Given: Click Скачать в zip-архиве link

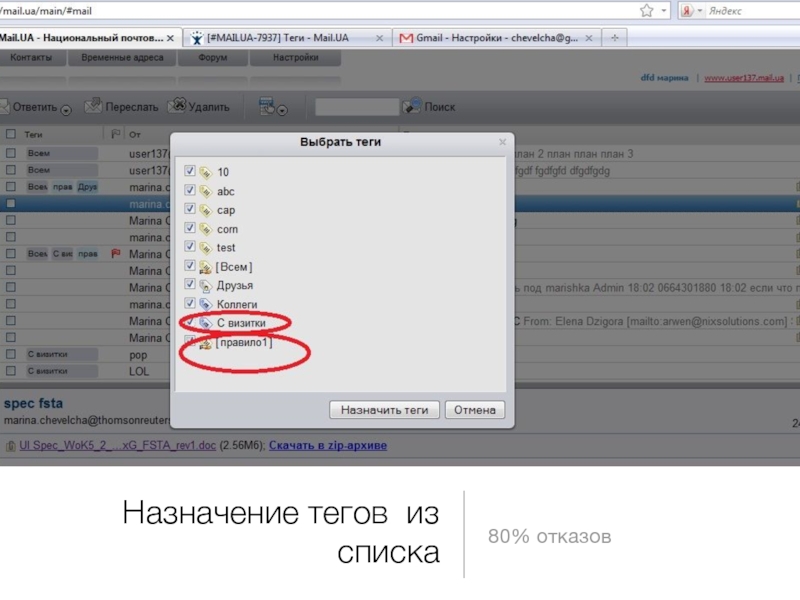Looking at the screenshot, I should point(328,445).
